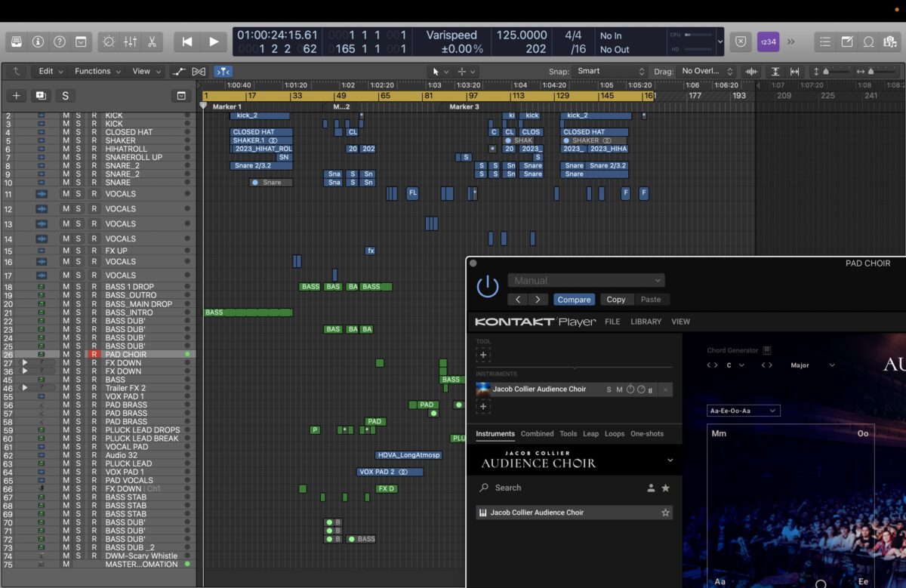Click the duplicate track icon
906x588 pixels.
click(x=40, y=96)
